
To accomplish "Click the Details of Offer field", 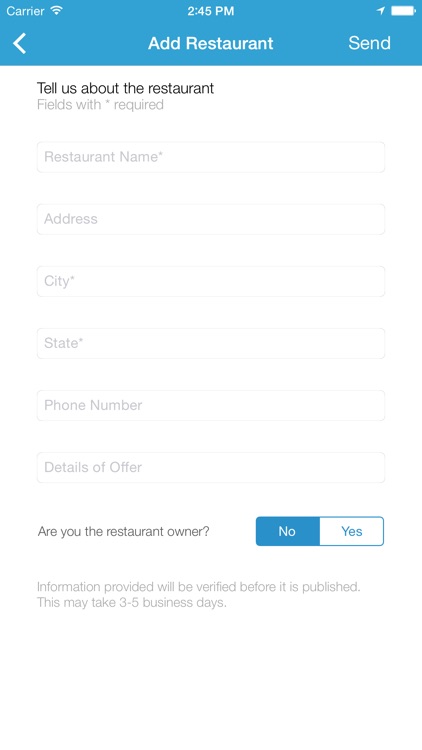I will [211, 467].
